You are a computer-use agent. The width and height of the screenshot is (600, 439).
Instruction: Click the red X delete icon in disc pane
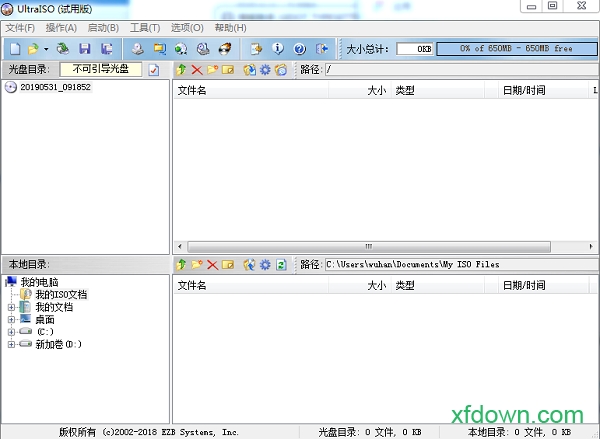click(197, 70)
